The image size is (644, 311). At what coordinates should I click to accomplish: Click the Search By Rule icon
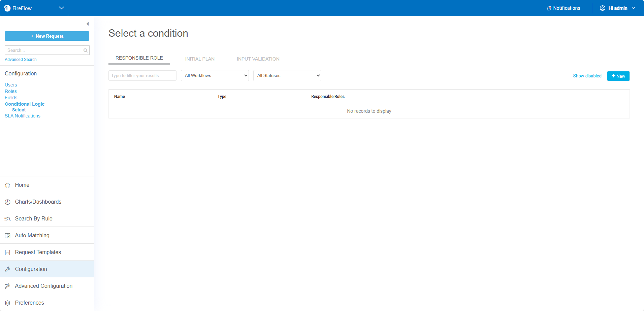(7, 219)
